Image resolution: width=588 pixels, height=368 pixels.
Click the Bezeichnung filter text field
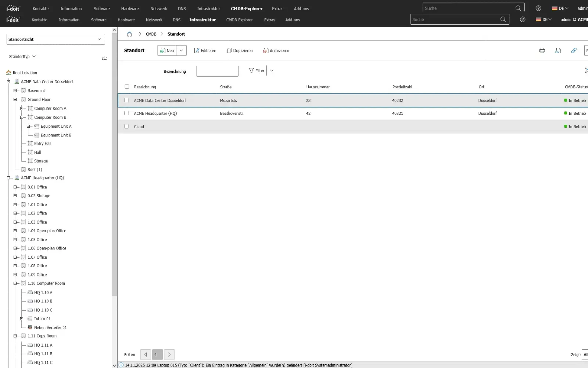pyautogui.click(x=217, y=71)
